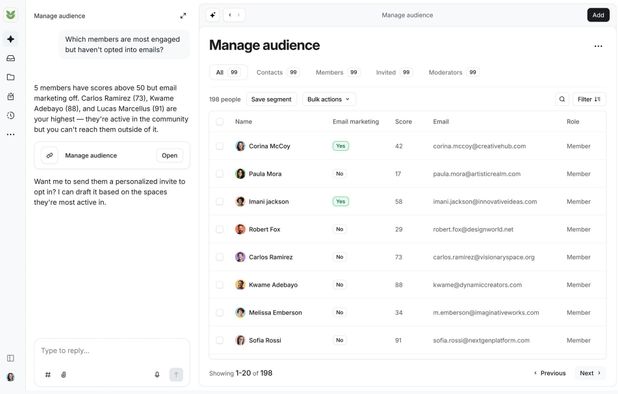Switch to the Members tab
Image resolution: width=618 pixels, height=394 pixels.
pyautogui.click(x=337, y=72)
